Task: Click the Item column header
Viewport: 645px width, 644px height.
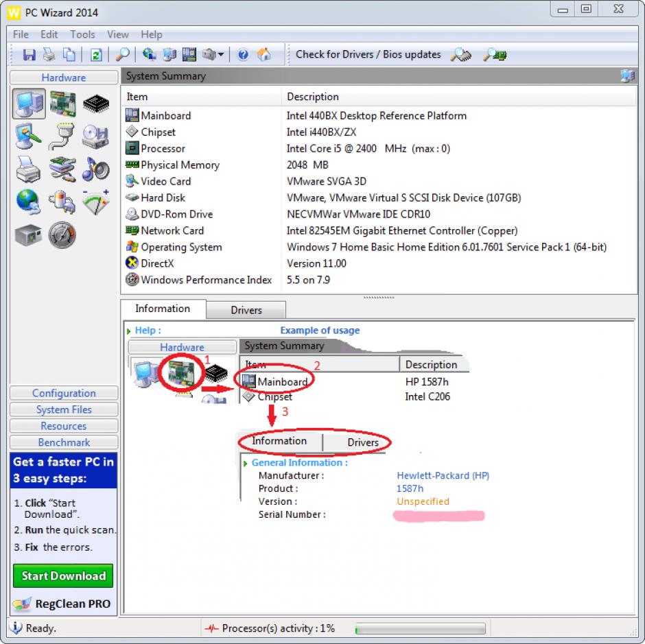Action: (201, 97)
